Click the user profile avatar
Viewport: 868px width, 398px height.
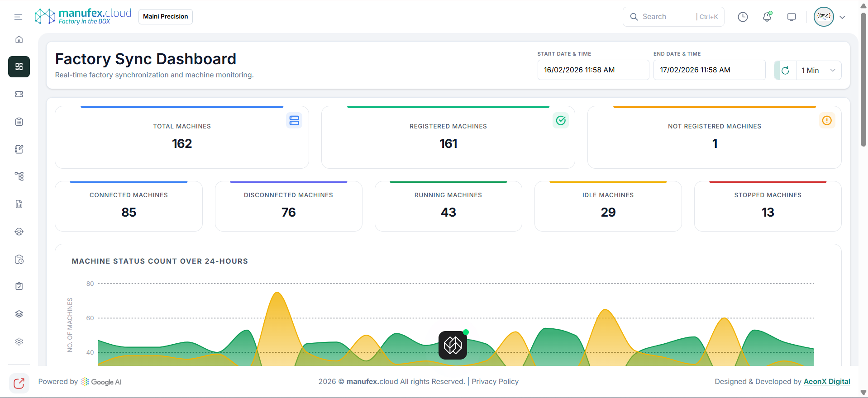824,17
